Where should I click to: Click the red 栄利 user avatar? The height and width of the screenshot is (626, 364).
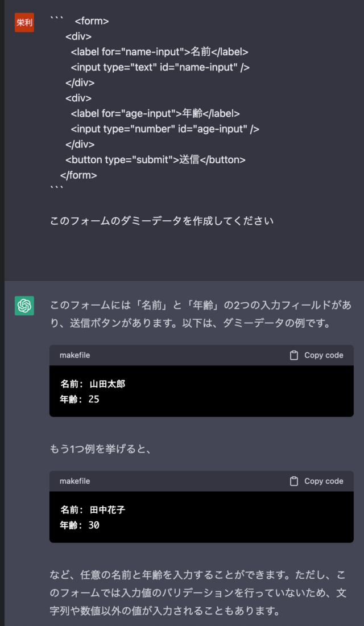click(x=24, y=23)
